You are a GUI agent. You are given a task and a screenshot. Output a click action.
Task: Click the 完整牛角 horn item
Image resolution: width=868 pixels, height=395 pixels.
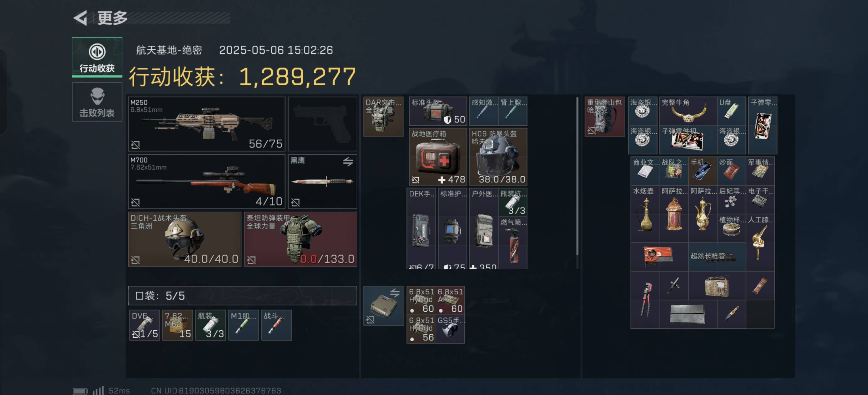click(688, 111)
